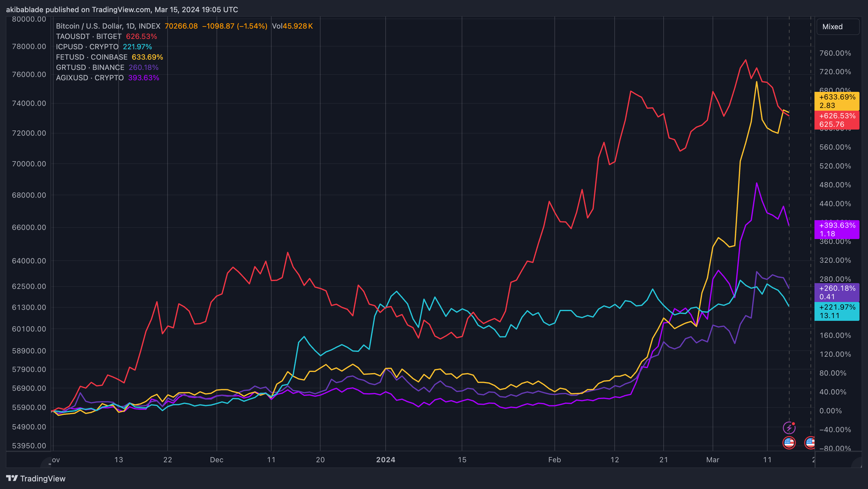Click the AGIXUSD · CRYPTO legend entry
Viewport: 868px width, 489px height.
pyautogui.click(x=90, y=78)
